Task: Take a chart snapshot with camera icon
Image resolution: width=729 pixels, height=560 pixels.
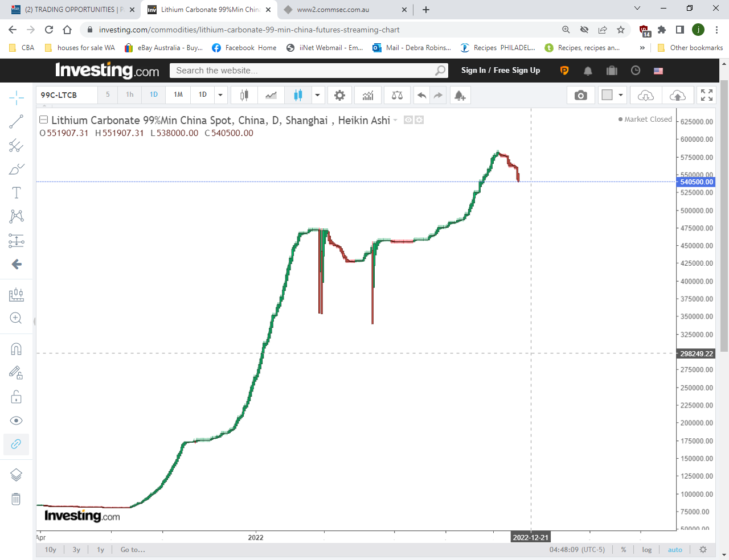Action: (580, 95)
